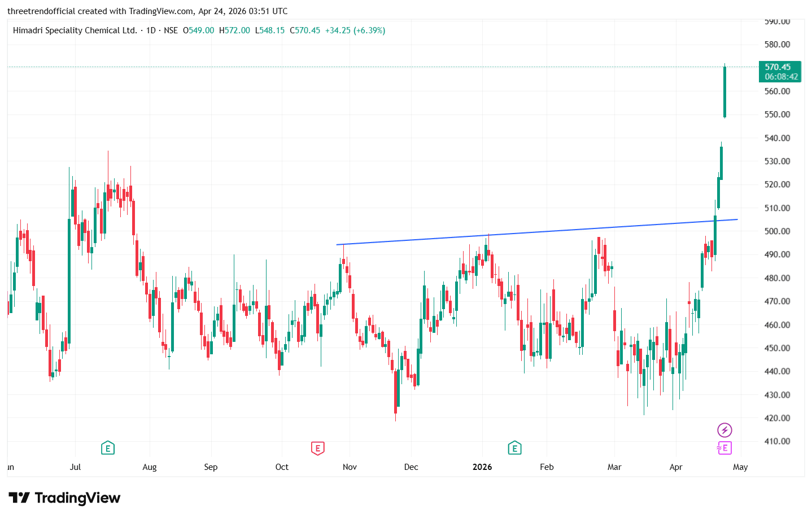
Task: Click the green earnings marker in July
Action: (x=108, y=448)
